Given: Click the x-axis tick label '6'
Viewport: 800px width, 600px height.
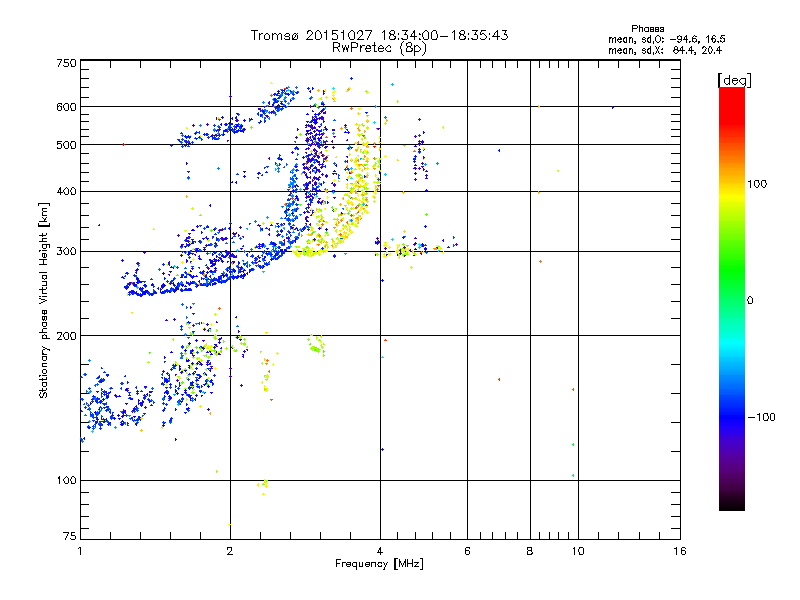Looking at the screenshot, I should 467,551.
